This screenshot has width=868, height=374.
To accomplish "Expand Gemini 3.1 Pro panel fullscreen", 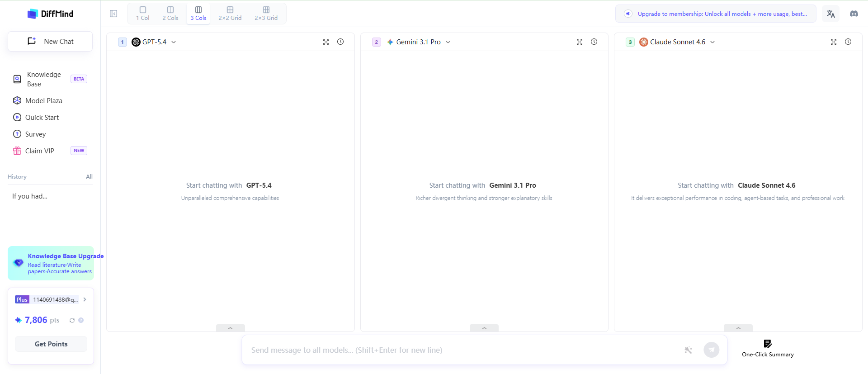I will pyautogui.click(x=580, y=42).
